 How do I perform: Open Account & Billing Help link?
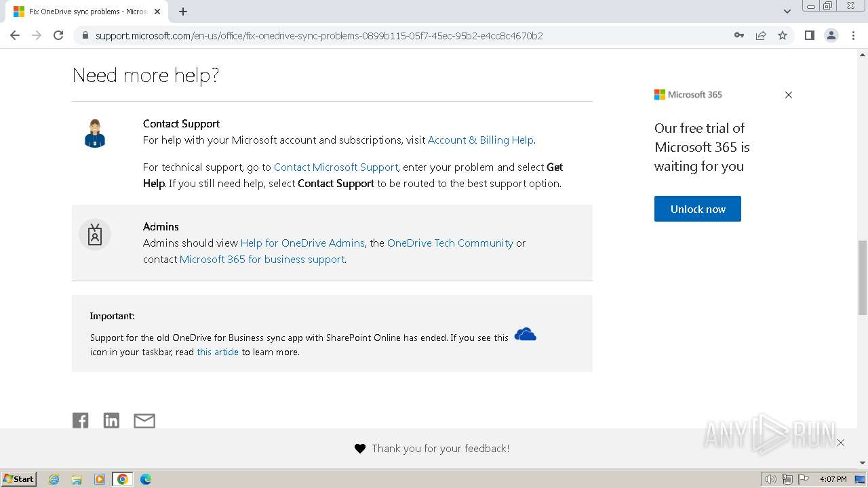pos(481,140)
